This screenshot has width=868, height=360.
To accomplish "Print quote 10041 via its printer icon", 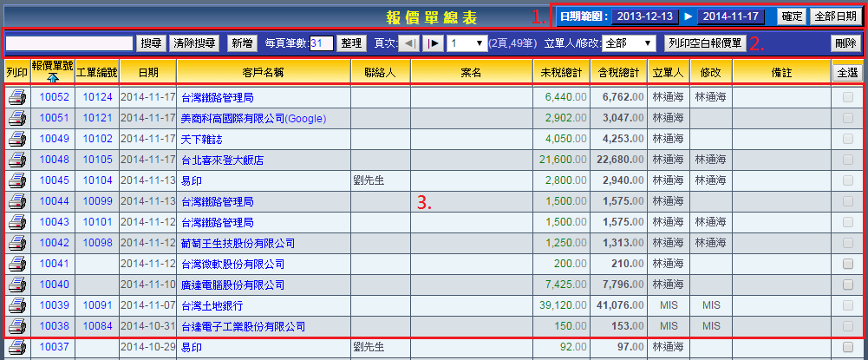I will pyautogui.click(x=16, y=265).
